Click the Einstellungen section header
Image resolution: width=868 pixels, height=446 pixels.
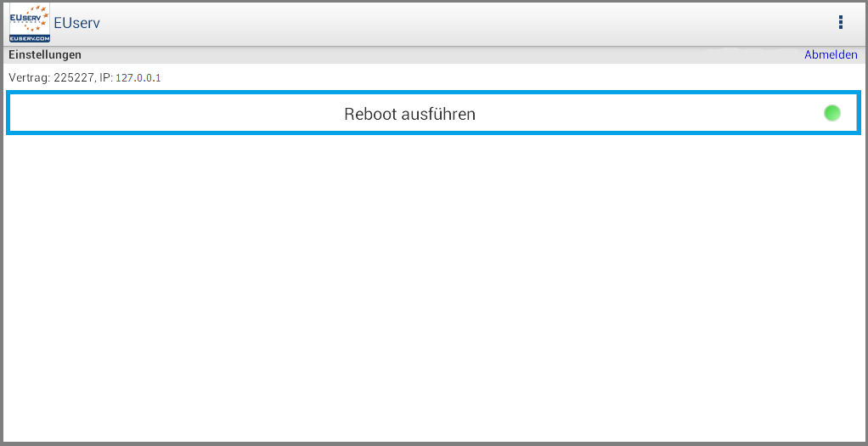(x=45, y=55)
